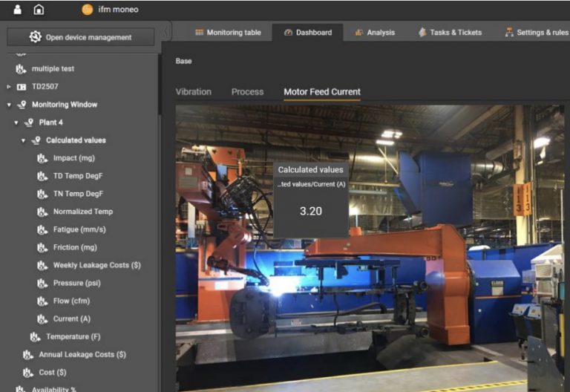Click the user profile icon
The width and height of the screenshot is (570, 392).
pos(18,10)
